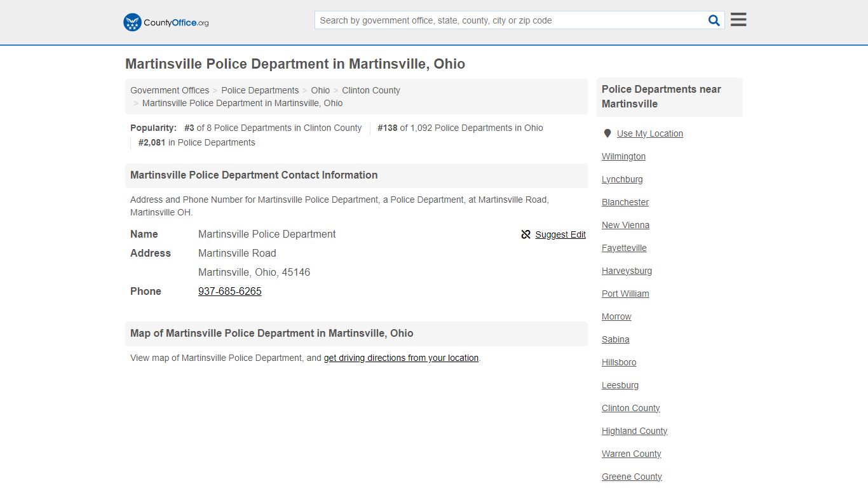Click the last breadcrumb, Martinsville Police Department in Martinsville
Viewport: 868px width, 488px height.
pos(242,103)
